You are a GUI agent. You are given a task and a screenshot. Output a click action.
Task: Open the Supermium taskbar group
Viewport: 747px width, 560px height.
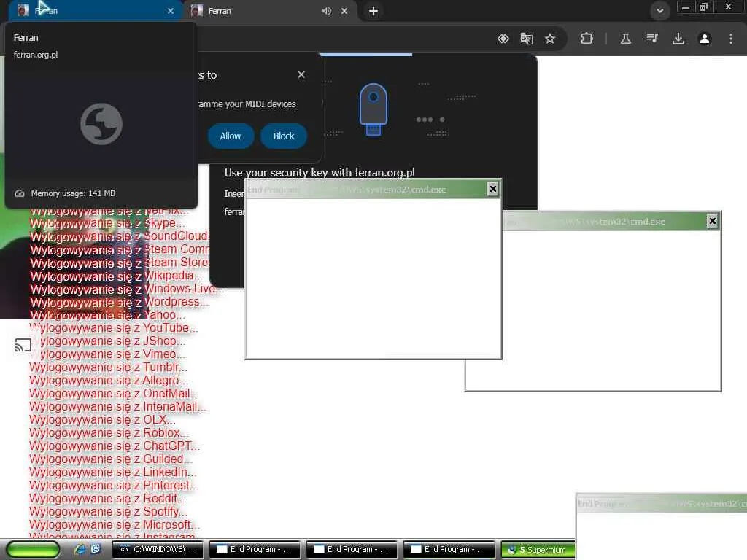point(538,550)
